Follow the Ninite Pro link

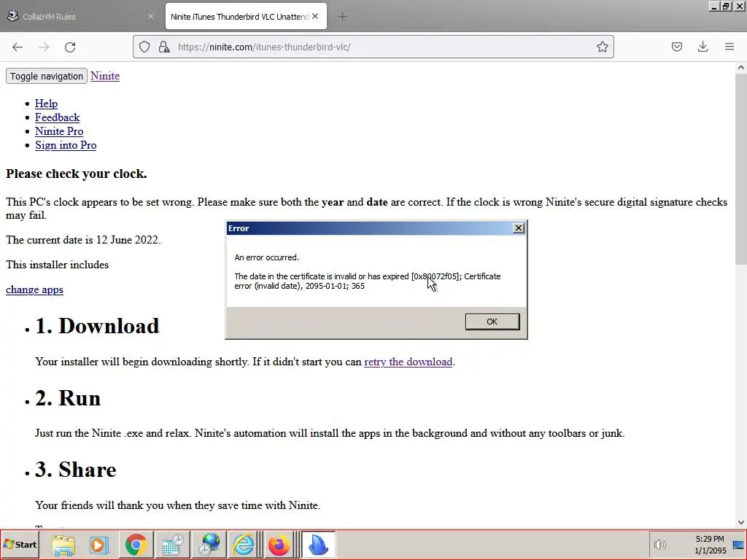click(x=59, y=131)
